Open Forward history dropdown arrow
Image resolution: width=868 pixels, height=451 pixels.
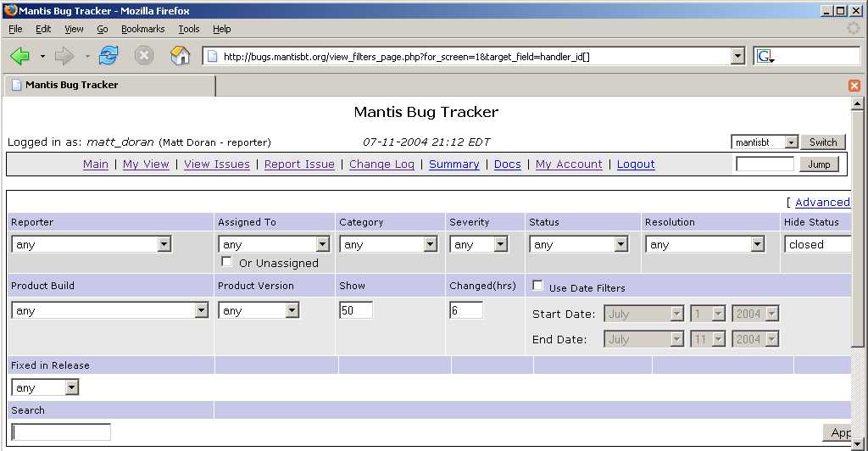tap(87, 57)
